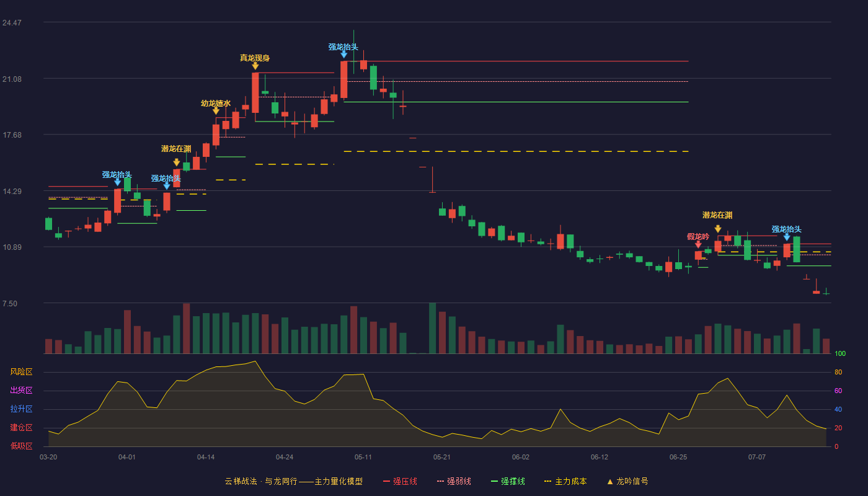Click the 拉升区 zone label
Image resolution: width=868 pixels, height=496 pixels.
click(21, 409)
